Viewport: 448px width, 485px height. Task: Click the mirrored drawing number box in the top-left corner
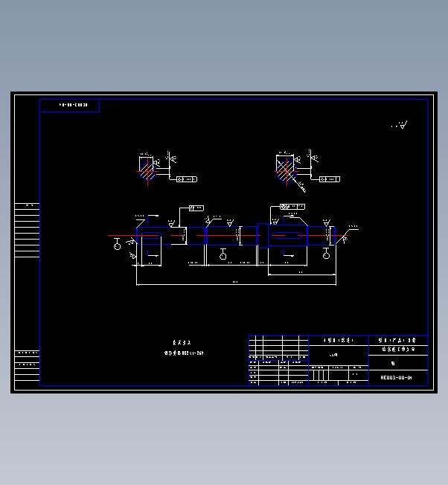tap(70, 106)
